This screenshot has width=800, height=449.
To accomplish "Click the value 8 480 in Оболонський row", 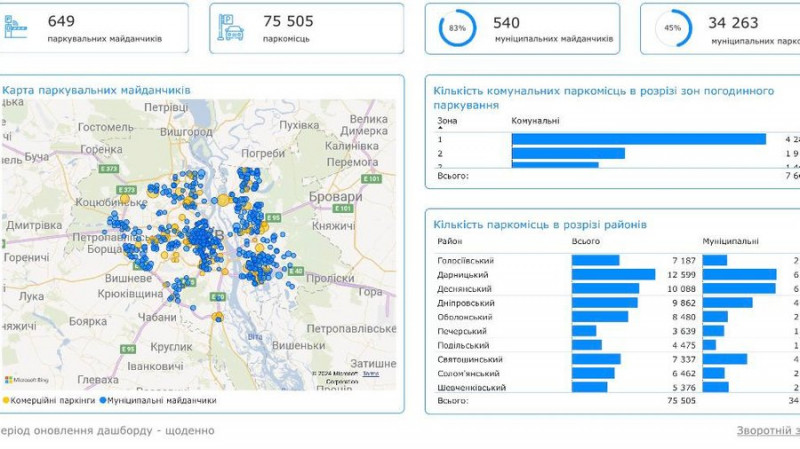I will (x=684, y=317).
